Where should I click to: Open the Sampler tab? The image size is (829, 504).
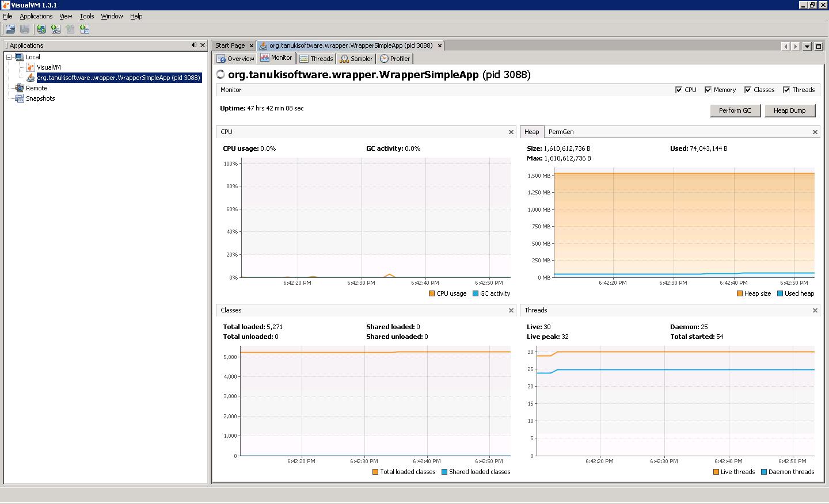(356, 59)
